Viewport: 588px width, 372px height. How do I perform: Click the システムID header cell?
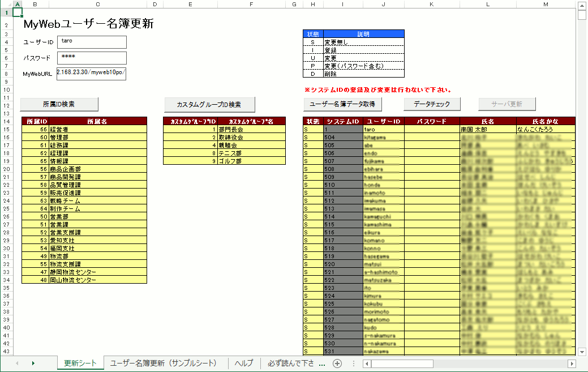coord(343,122)
